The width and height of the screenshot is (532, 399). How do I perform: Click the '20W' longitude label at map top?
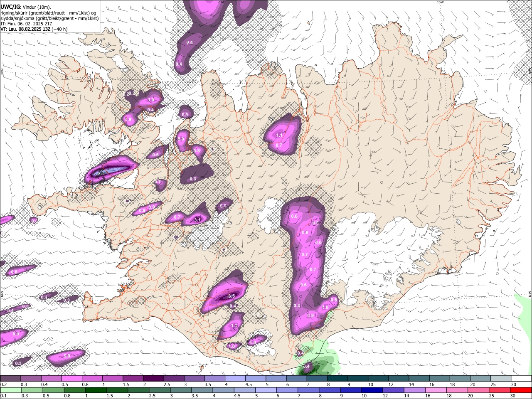221,2
